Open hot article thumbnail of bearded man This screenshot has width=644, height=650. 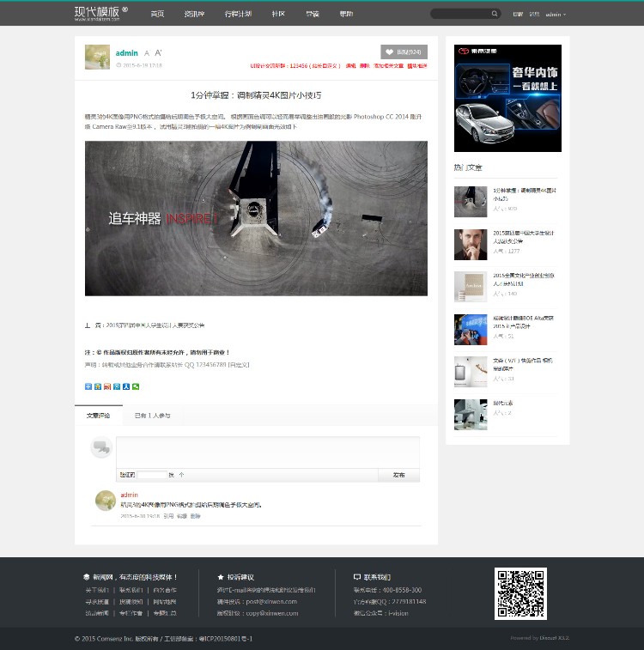471,245
